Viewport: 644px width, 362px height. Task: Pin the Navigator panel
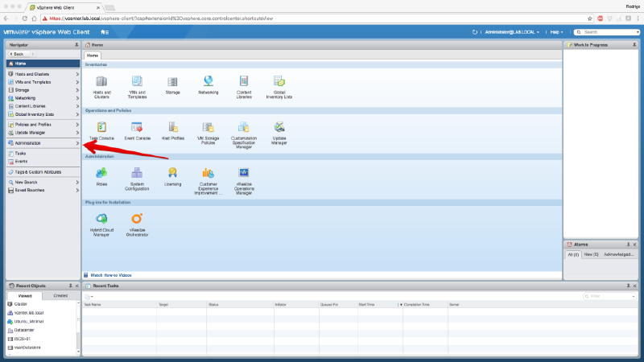pos(76,45)
